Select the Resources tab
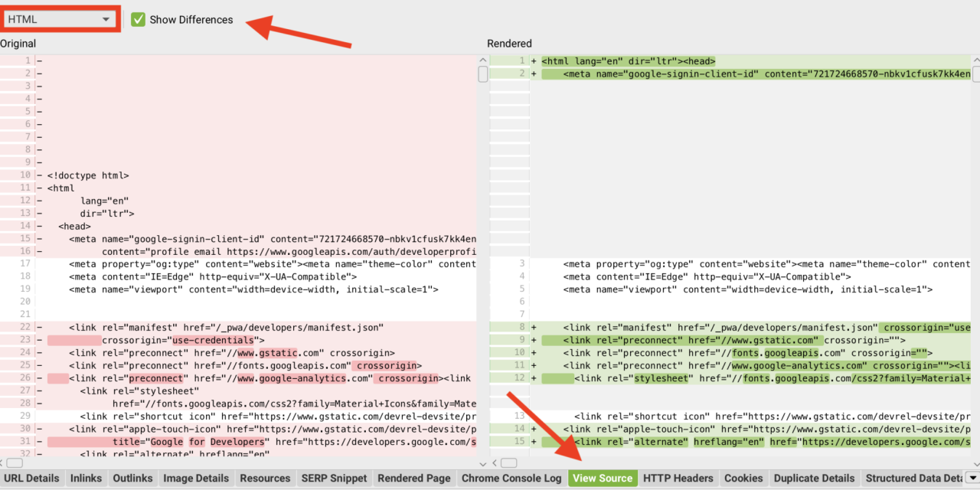980x490 pixels. pos(265,478)
